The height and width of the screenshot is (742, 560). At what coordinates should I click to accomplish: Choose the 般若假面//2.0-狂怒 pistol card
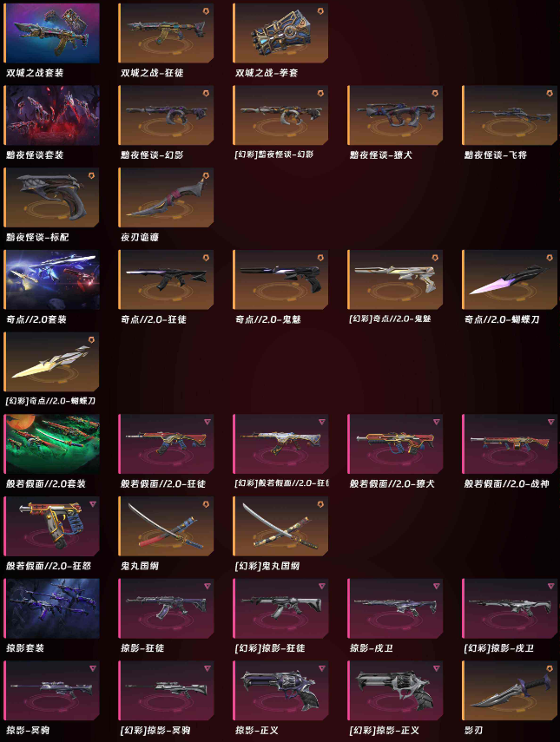point(51,526)
